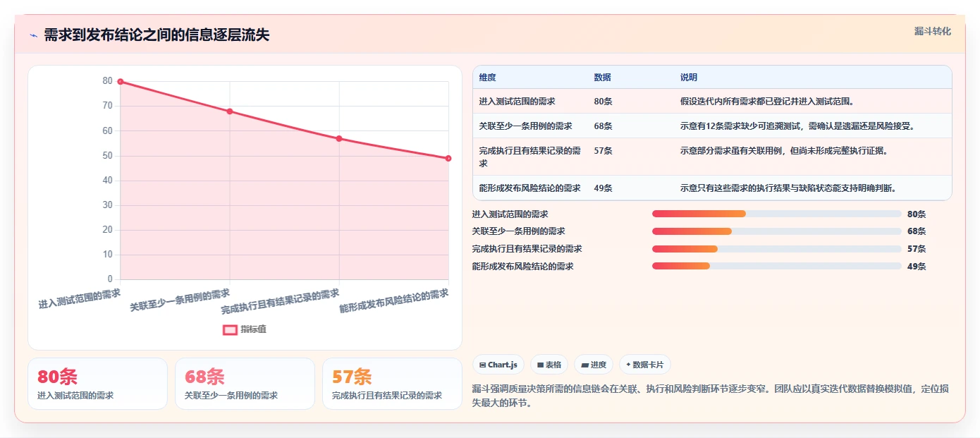The width and height of the screenshot is (980, 438).
Task: Click the 68条 value beside second progress bar
Action: (x=917, y=231)
